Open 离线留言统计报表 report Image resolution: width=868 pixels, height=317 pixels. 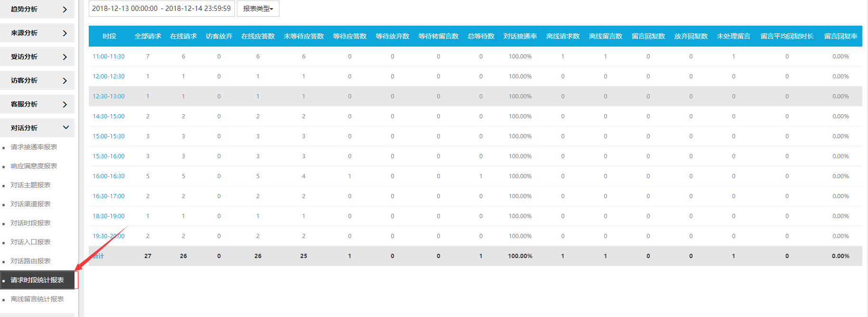point(37,299)
